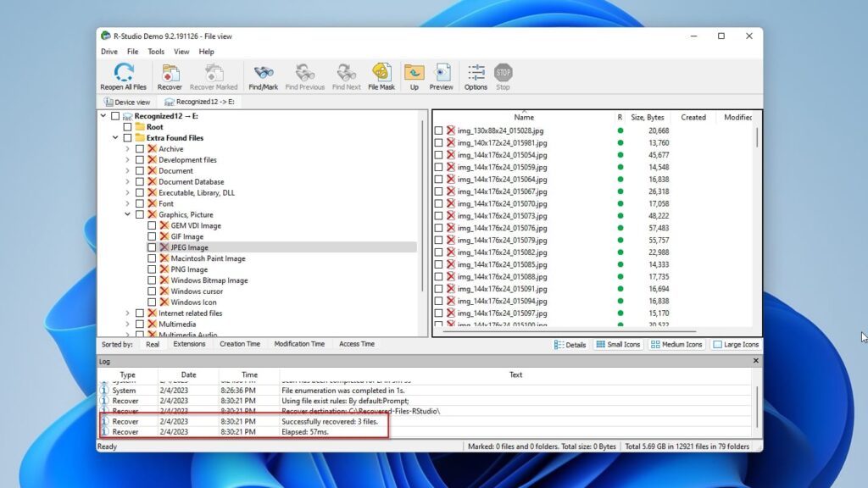Click the R-Studio app icon in title bar
868x488 pixels.
pyautogui.click(x=105, y=36)
